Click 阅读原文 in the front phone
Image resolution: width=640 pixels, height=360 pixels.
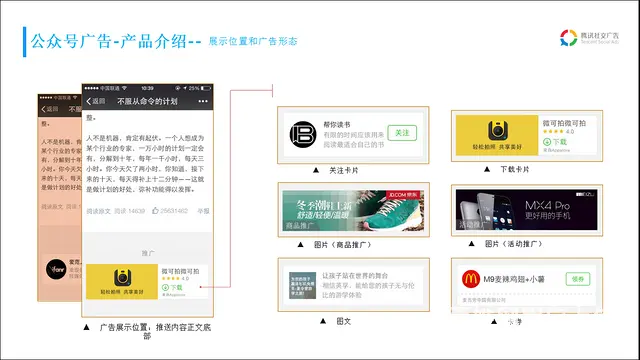tap(98, 211)
